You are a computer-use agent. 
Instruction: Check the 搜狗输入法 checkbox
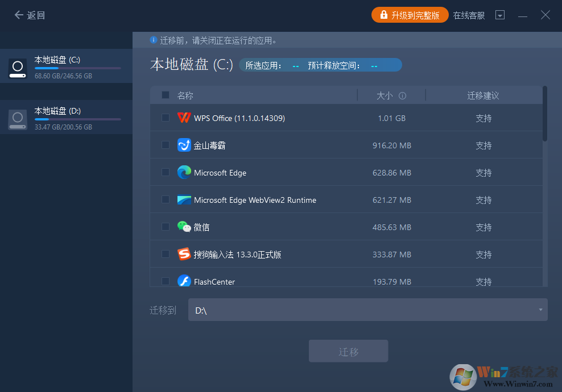(165, 254)
